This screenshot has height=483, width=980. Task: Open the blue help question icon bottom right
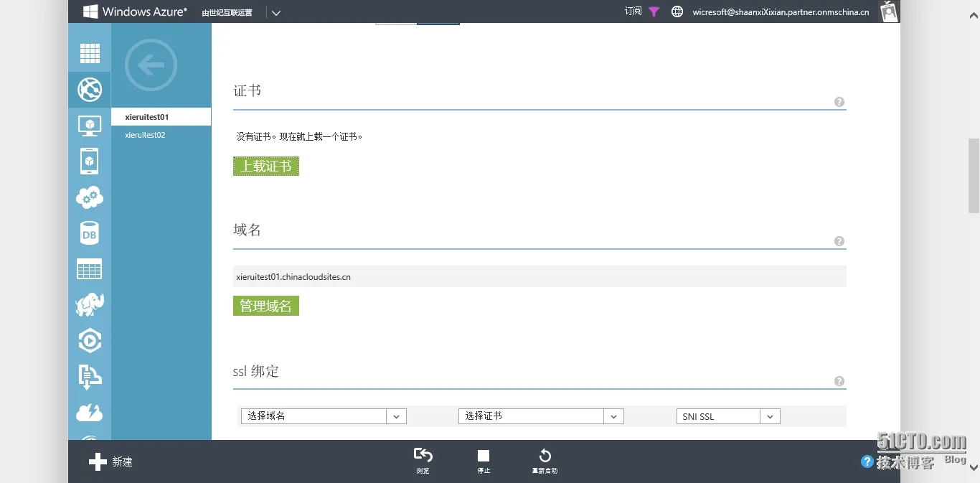click(867, 461)
